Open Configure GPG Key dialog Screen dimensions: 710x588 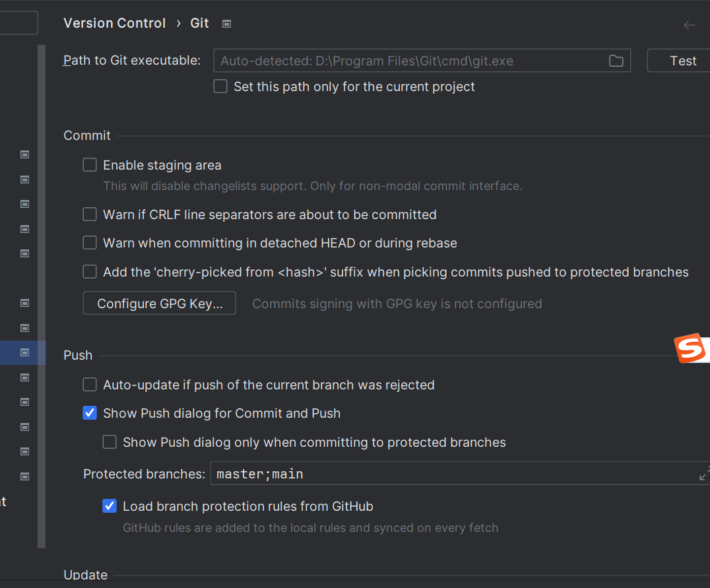(x=159, y=304)
